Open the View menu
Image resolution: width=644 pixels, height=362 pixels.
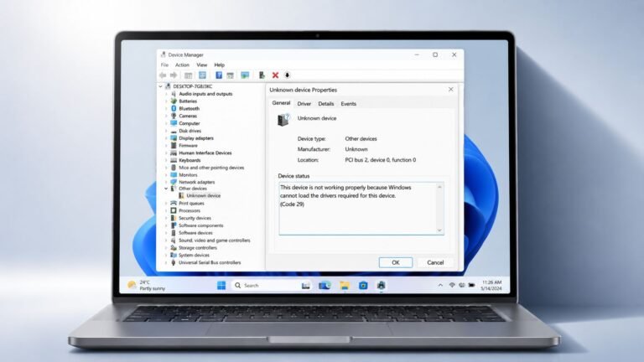pyautogui.click(x=201, y=65)
